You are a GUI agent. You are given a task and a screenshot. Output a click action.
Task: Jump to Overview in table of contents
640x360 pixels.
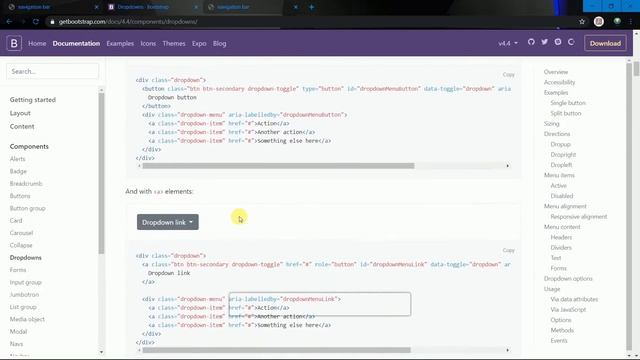(556, 72)
